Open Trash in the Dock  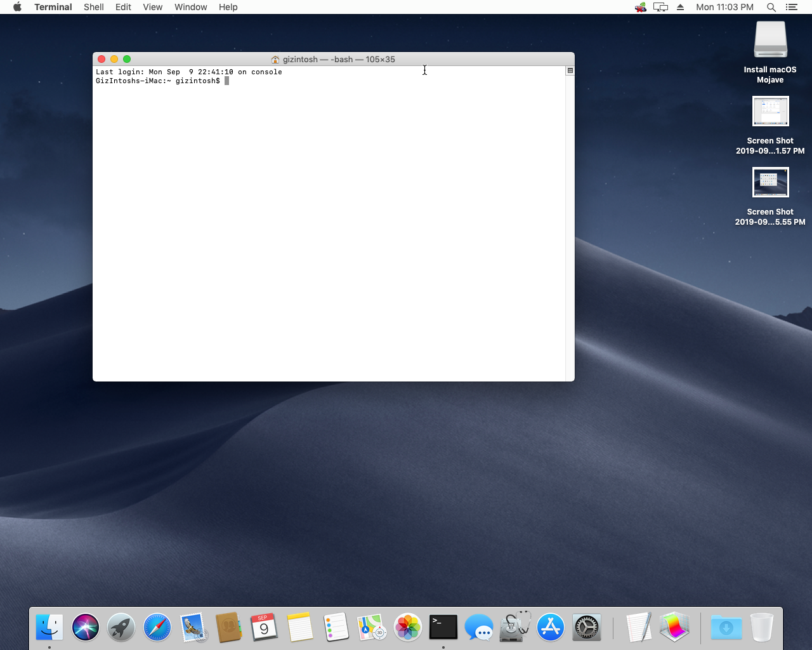[x=762, y=628]
